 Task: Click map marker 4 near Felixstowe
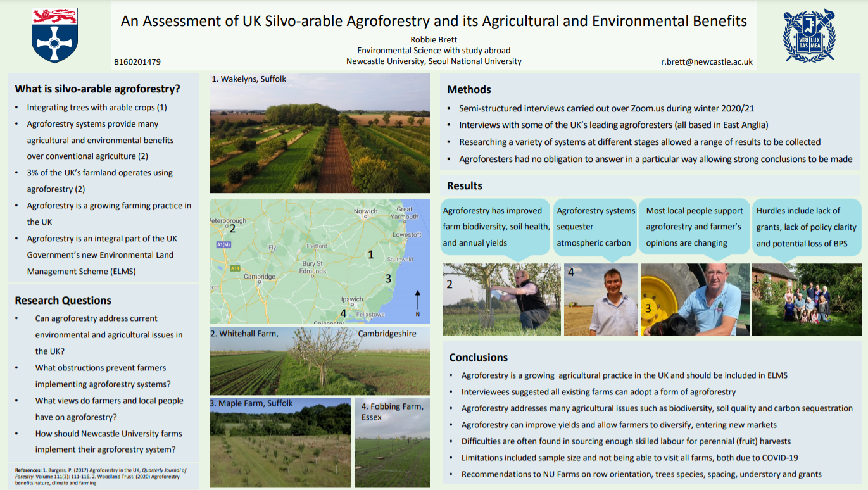point(344,312)
